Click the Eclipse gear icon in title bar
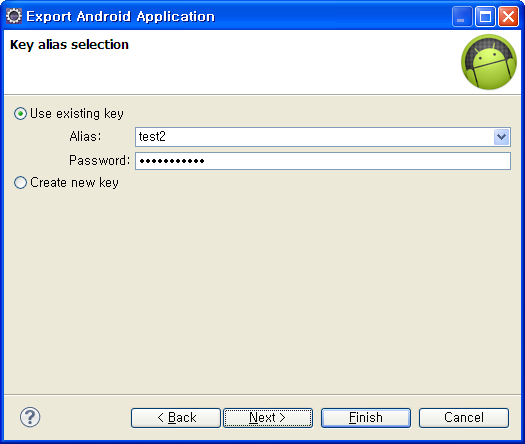525x444 pixels. [x=14, y=16]
